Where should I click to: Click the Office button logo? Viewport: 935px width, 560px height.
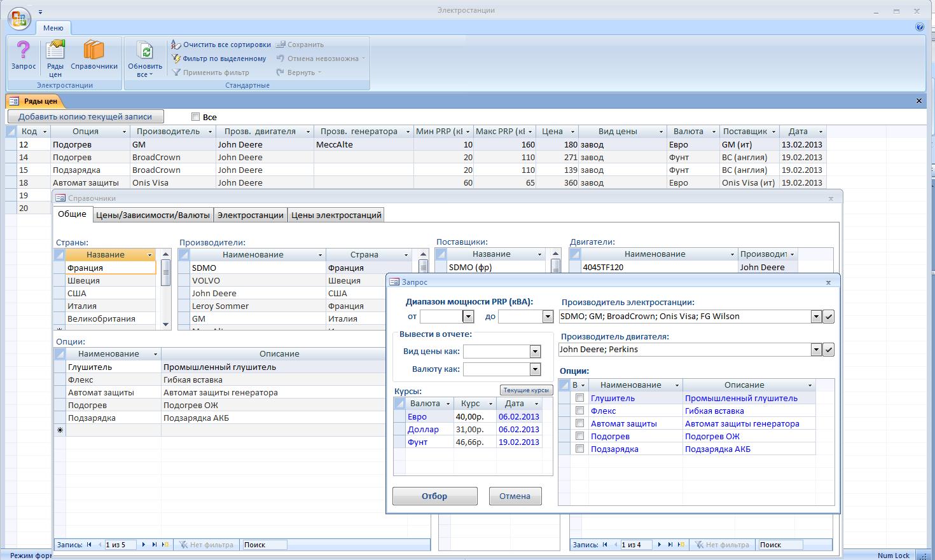(x=19, y=18)
